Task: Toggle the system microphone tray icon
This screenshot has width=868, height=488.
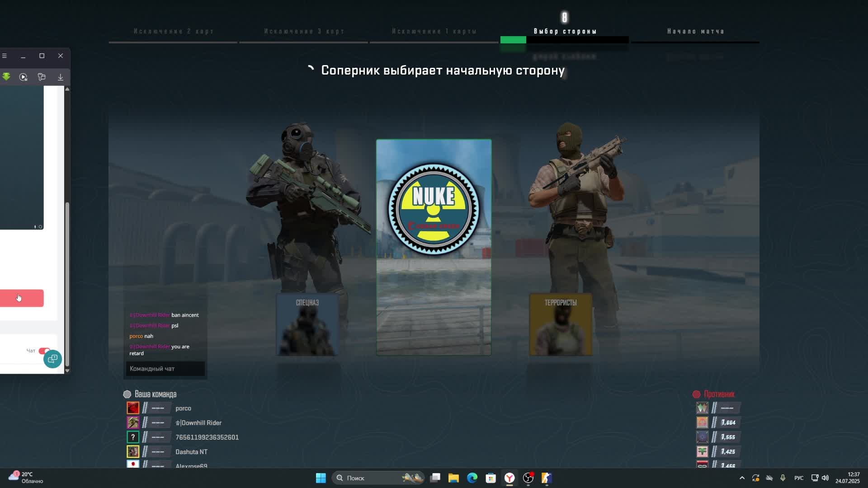Action: tap(783, 478)
